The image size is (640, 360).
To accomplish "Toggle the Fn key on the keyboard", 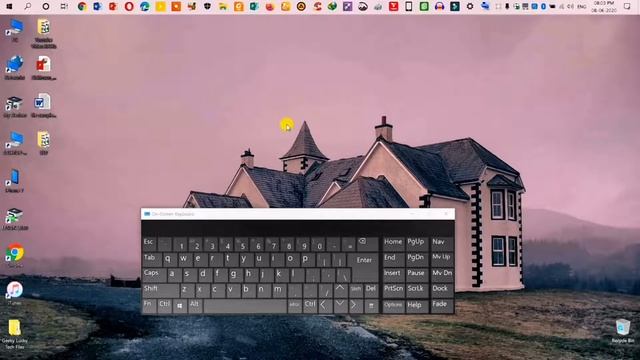I will tap(149, 306).
